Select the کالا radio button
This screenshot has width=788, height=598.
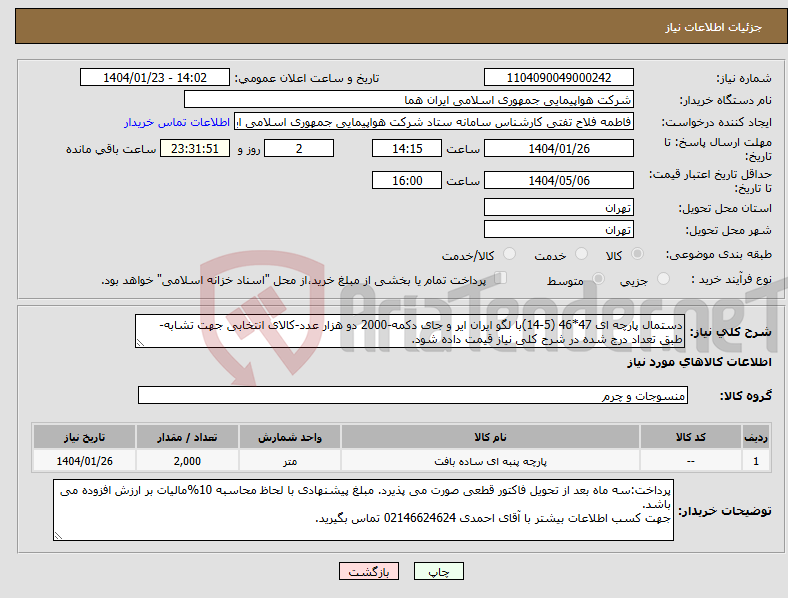coord(637,254)
